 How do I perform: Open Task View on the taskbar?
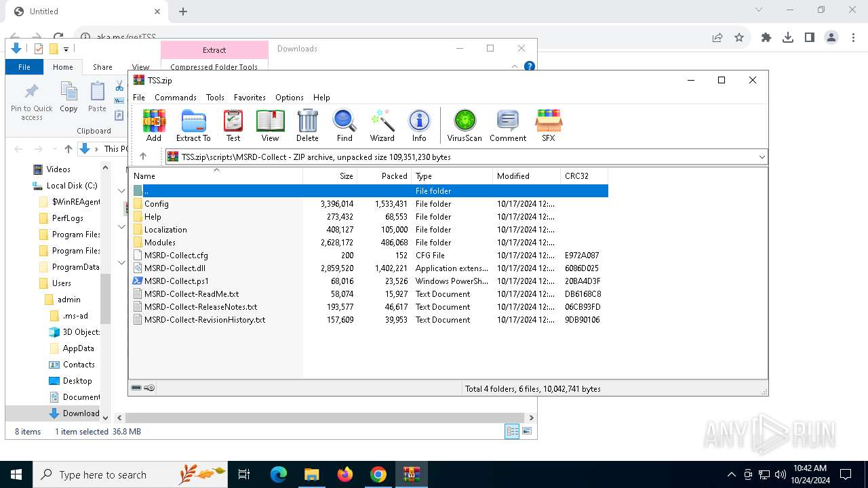click(x=244, y=474)
